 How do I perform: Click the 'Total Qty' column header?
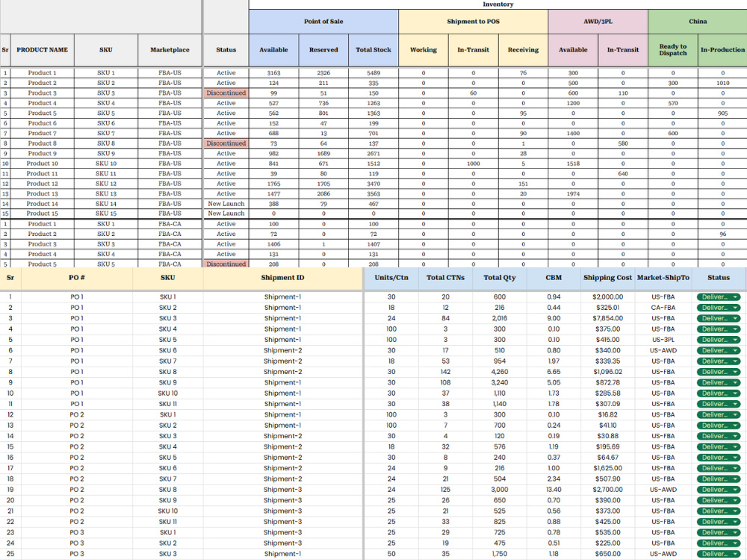pos(500,278)
